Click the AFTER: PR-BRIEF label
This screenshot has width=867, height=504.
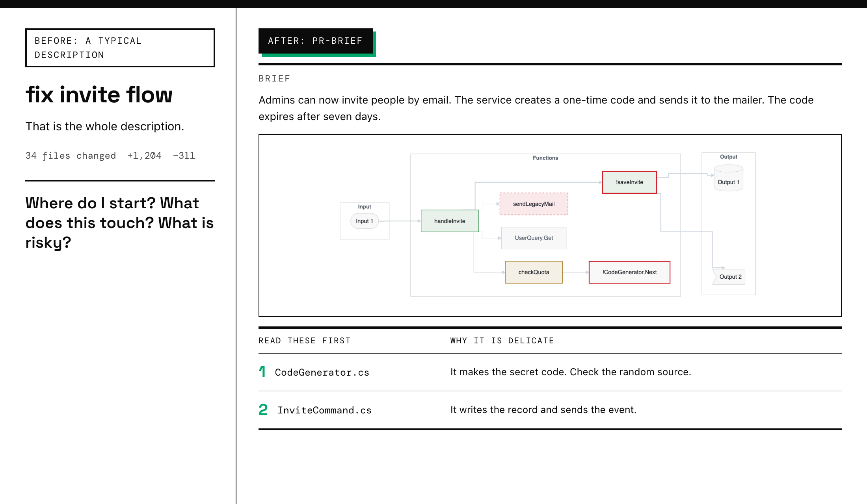pos(316,41)
